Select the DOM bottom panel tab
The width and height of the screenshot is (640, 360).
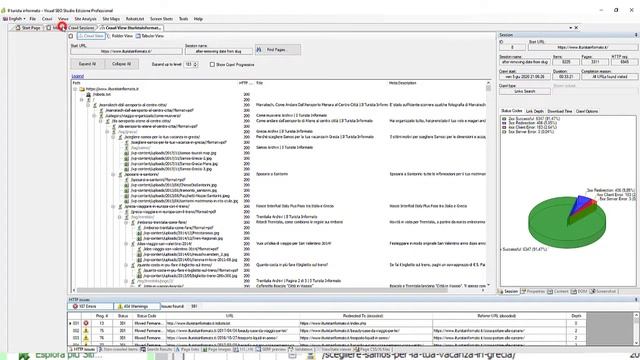(579, 291)
